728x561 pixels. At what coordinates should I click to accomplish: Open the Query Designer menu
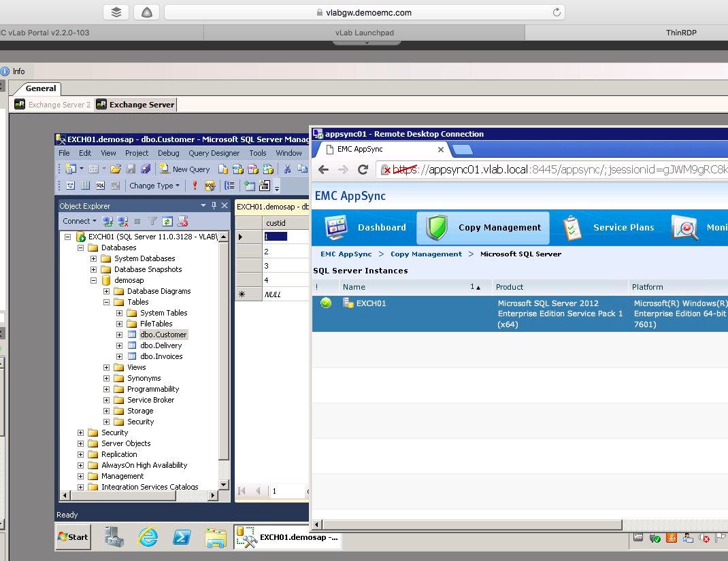[214, 153]
